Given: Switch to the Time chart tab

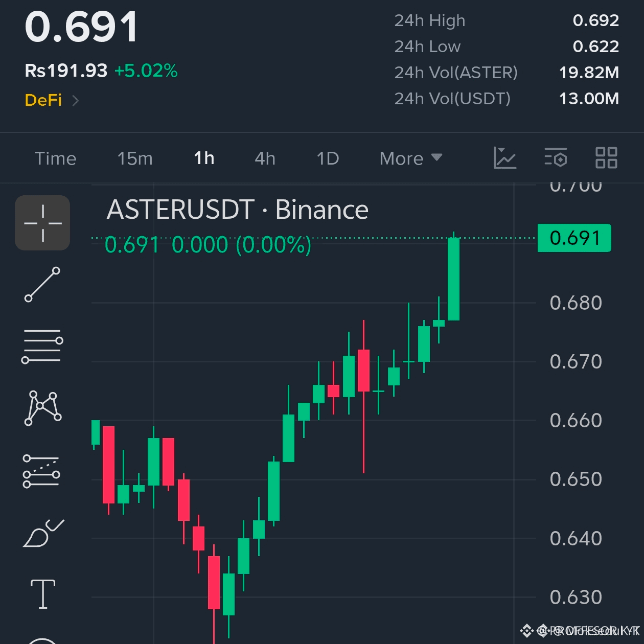Looking at the screenshot, I should point(55,158).
